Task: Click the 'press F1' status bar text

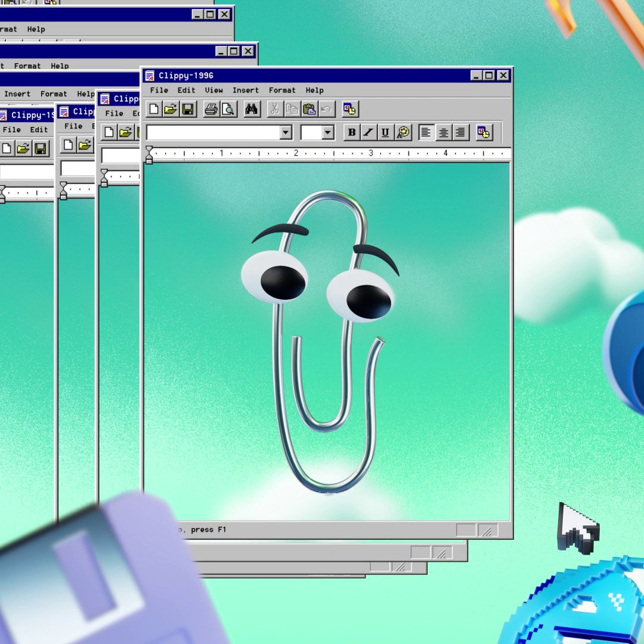Action: (208, 530)
